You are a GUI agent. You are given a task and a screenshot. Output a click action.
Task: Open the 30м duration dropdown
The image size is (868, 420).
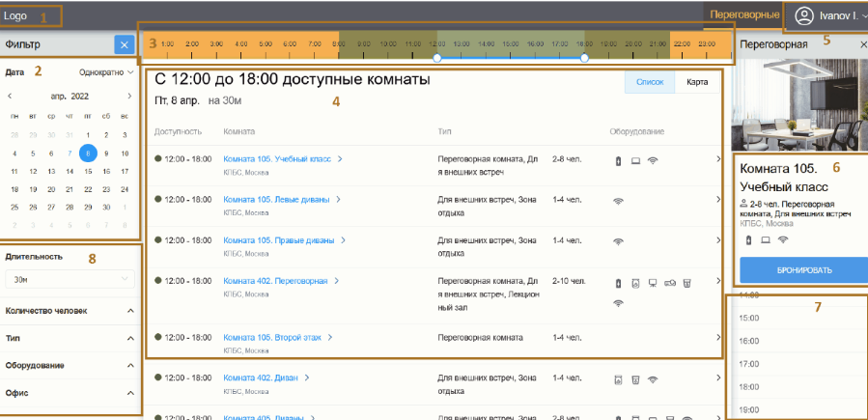(70, 279)
